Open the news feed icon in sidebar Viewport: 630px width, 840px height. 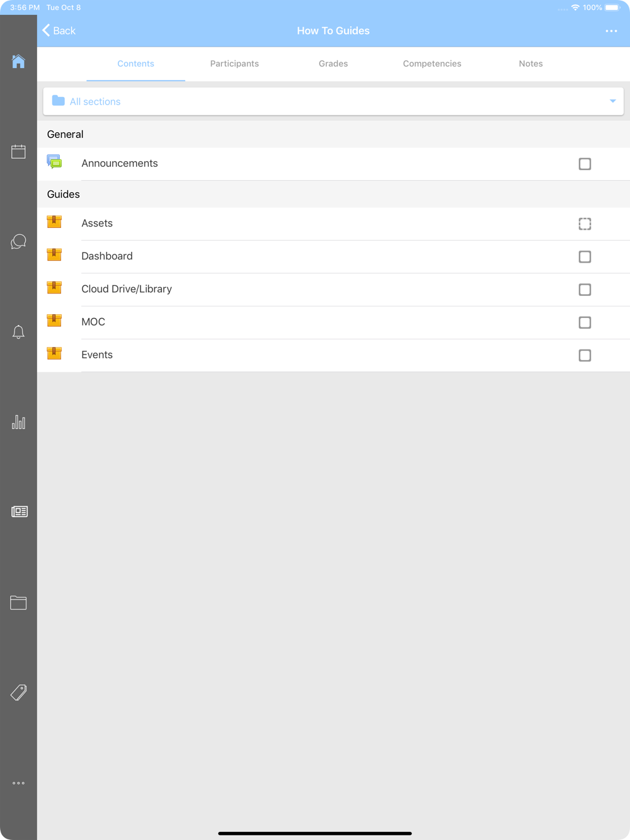point(20,511)
